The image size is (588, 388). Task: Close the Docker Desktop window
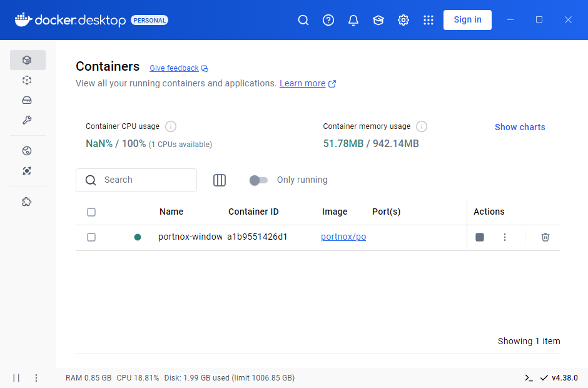click(x=568, y=20)
